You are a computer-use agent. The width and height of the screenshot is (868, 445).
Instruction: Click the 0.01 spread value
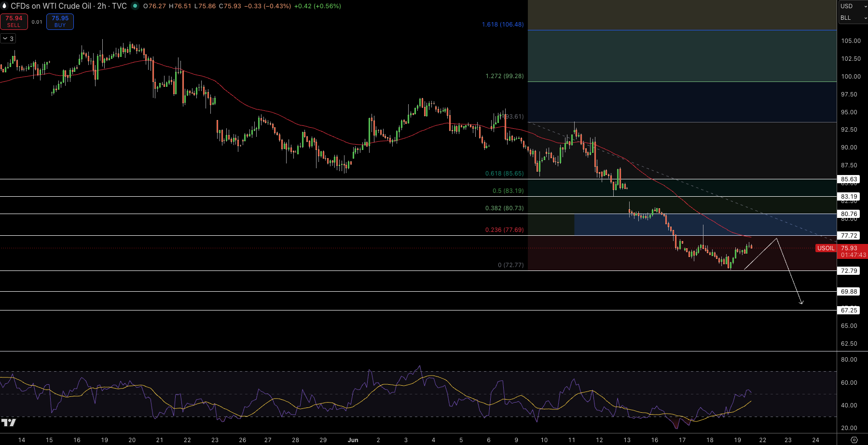37,22
